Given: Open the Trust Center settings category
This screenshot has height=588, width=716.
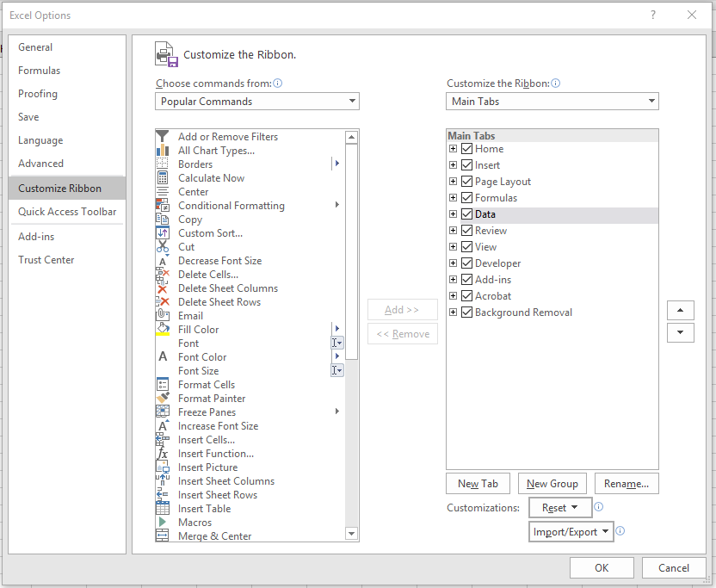Looking at the screenshot, I should click(46, 260).
